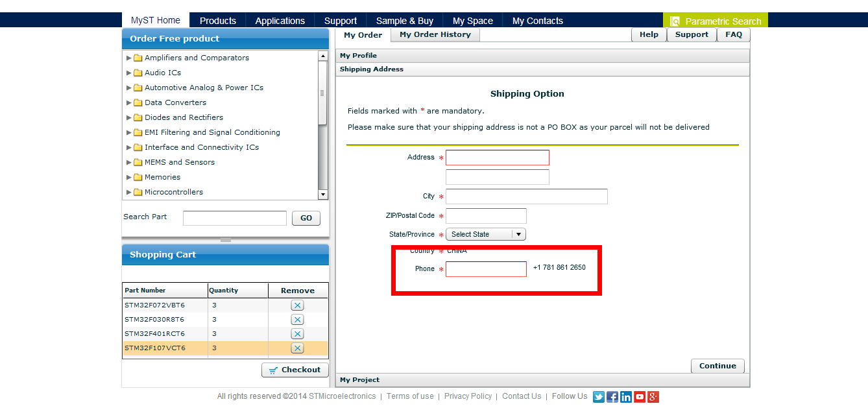The width and height of the screenshot is (868, 417).
Task: Click the Help button
Action: pos(649,35)
